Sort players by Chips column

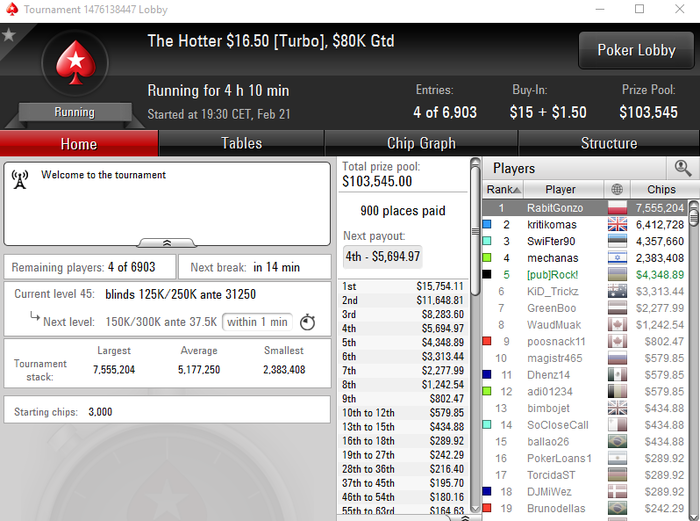(x=661, y=189)
